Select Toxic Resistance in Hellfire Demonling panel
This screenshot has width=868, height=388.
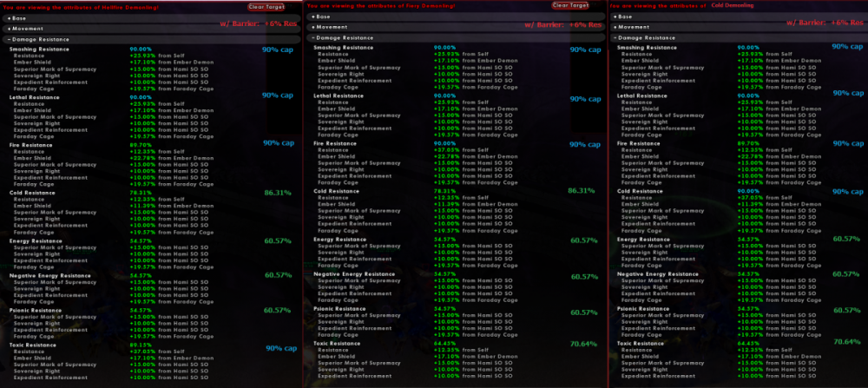pos(32,345)
